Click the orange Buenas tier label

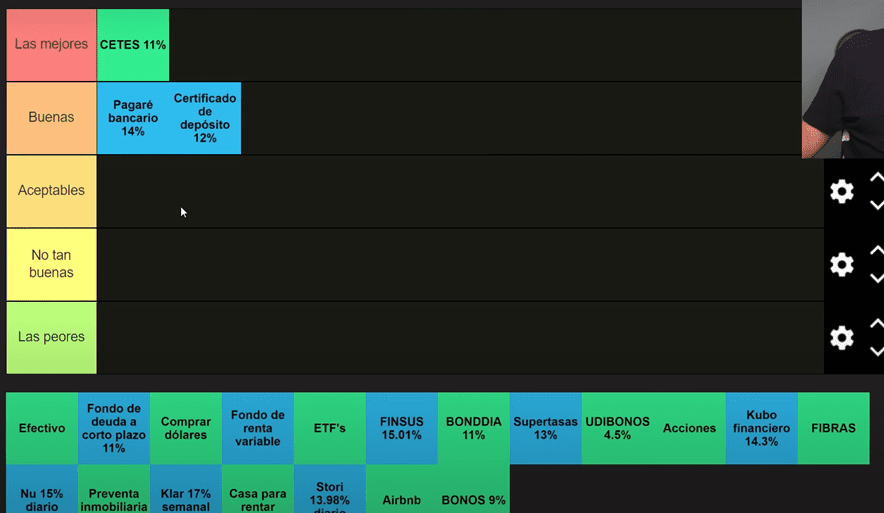pos(51,118)
